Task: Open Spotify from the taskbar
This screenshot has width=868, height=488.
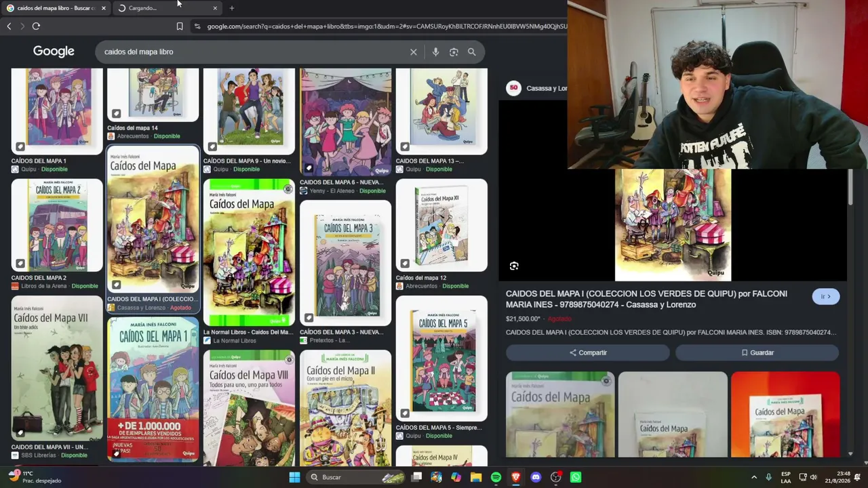Action: click(496, 477)
